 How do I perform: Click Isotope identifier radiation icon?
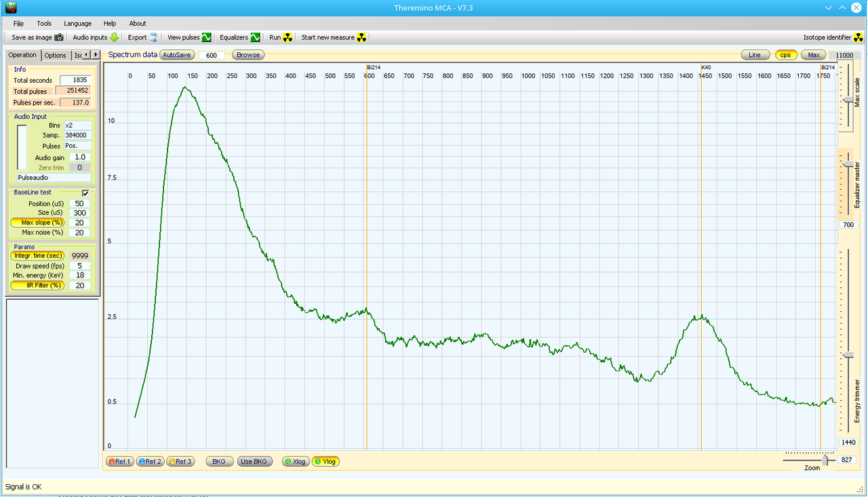tap(859, 37)
